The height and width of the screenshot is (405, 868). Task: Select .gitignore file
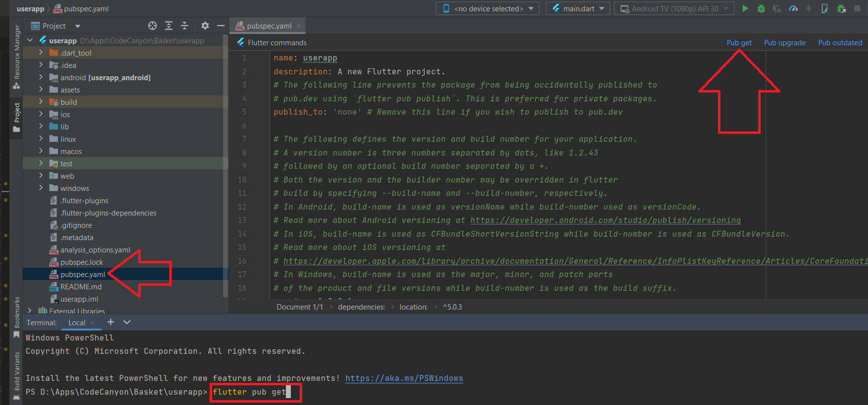76,225
